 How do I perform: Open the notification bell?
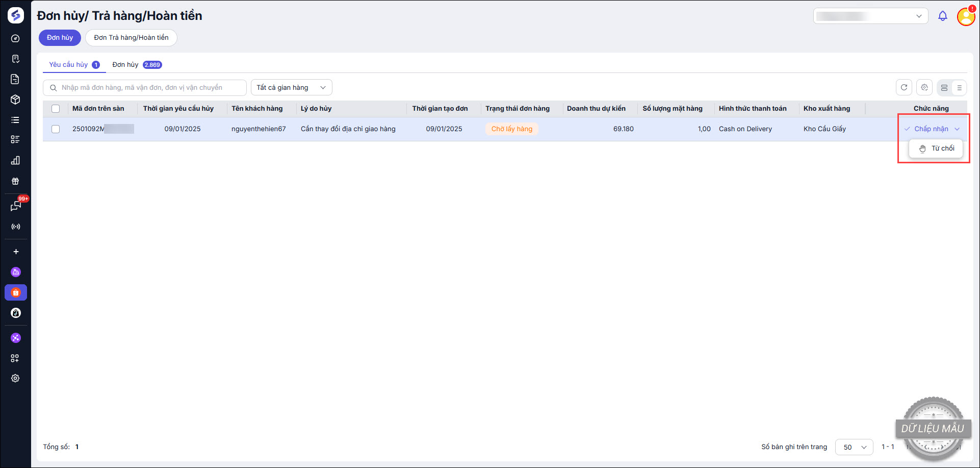pyautogui.click(x=942, y=16)
